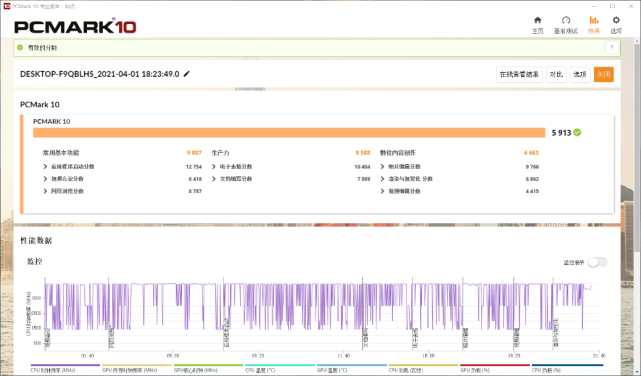
Task: Click the PCMARK 10 logo
Action: click(75, 27)
